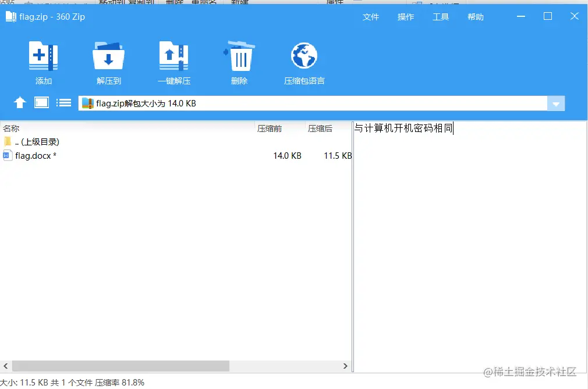Viewport: 588px width, 389px height.
Task: Click the comment text 与计算机开机密码相同
Action: coord(403,128)
